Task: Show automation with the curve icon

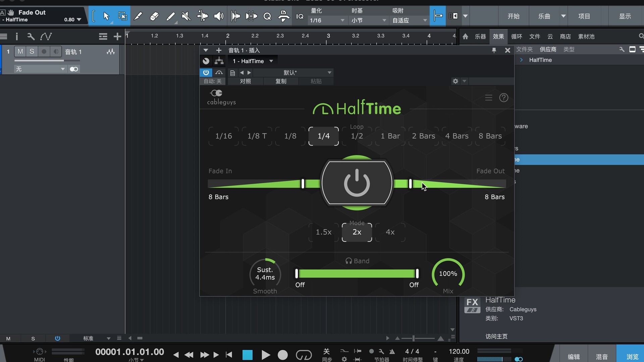Action: coord(46,36)
